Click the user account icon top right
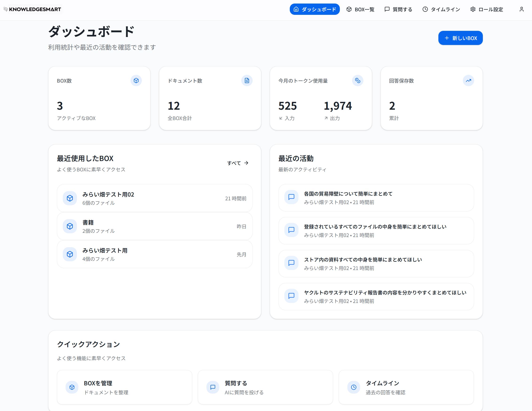This screenshot has width=532, height=411. coord(522,9)
